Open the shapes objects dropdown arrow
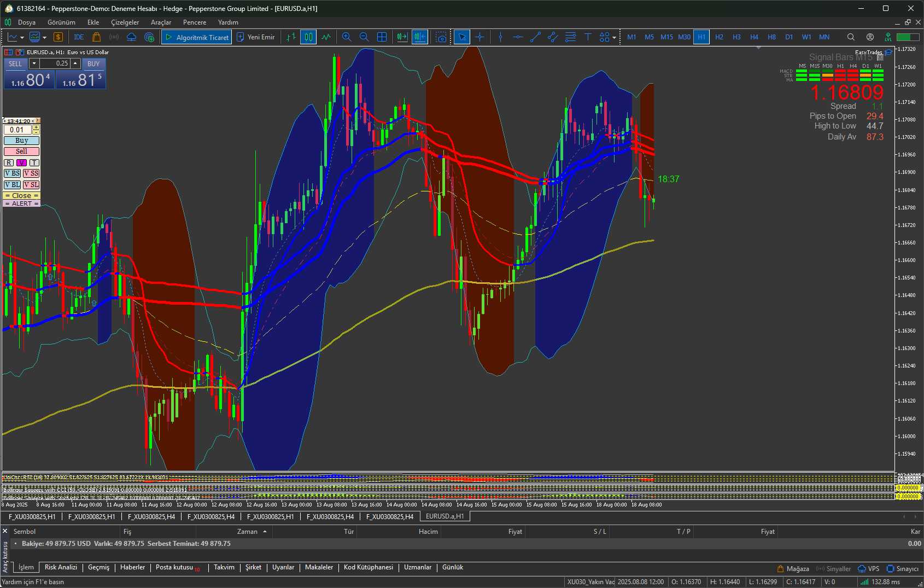Image resolution: width=924 pixels, height=588 pixels. pyautogui.click(x=614, y=38)
